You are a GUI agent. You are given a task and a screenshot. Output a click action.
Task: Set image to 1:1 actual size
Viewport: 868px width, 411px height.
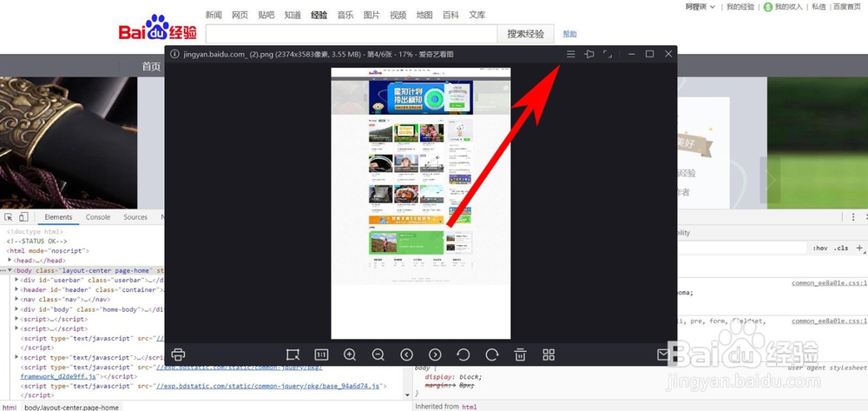click(x=321, y=355)
